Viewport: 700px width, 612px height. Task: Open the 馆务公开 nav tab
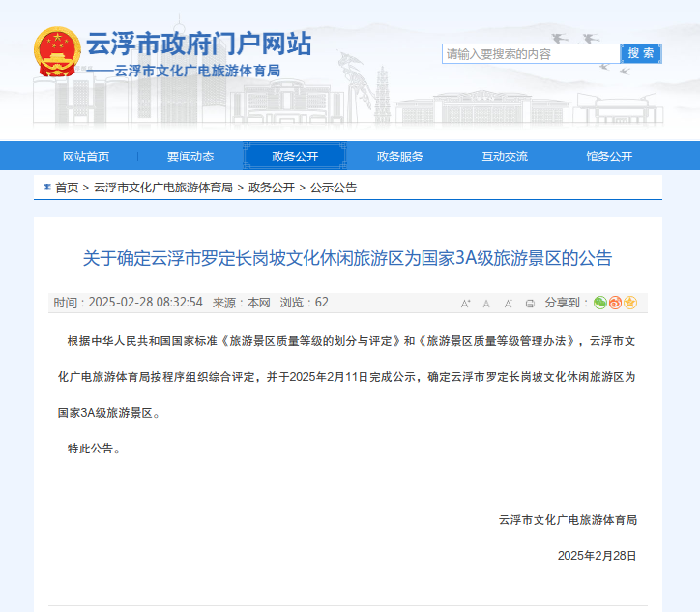pos(609,157)
